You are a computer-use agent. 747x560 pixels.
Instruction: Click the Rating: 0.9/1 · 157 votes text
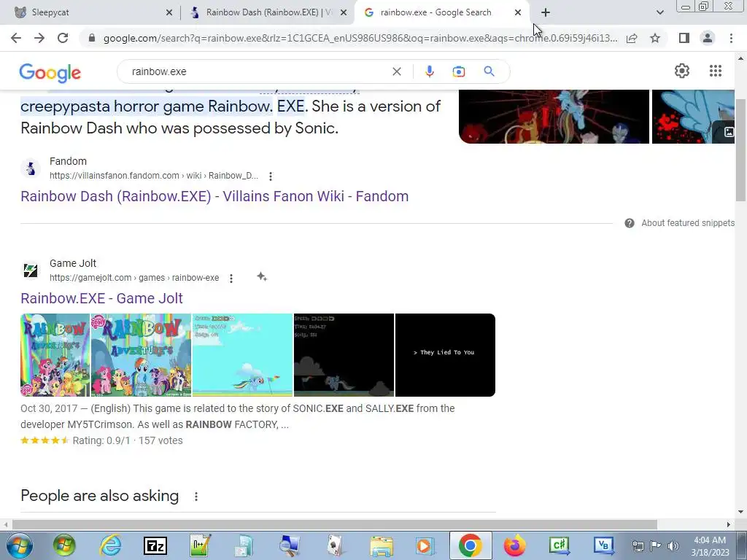(x=128, y=440)
